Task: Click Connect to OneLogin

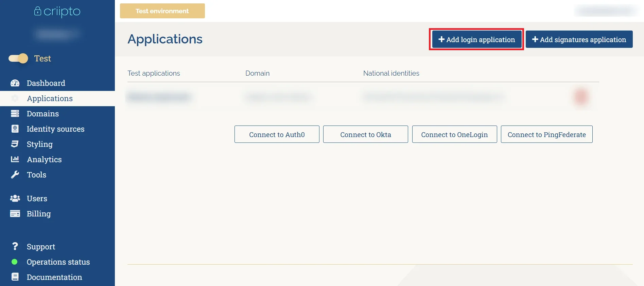Action: (x=454, y=134)
